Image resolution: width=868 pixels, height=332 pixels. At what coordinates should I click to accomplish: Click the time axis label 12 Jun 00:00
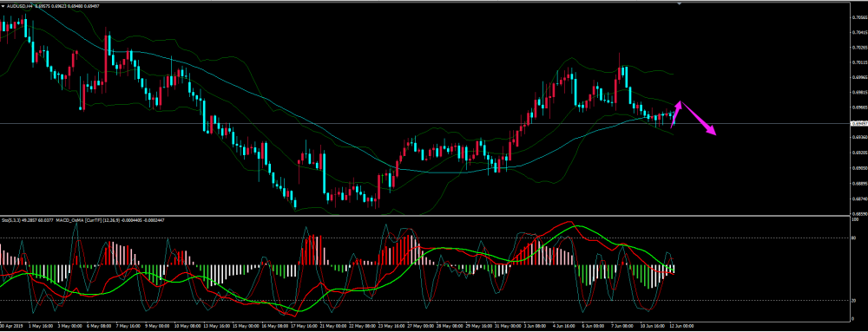[x=681, y=326]
